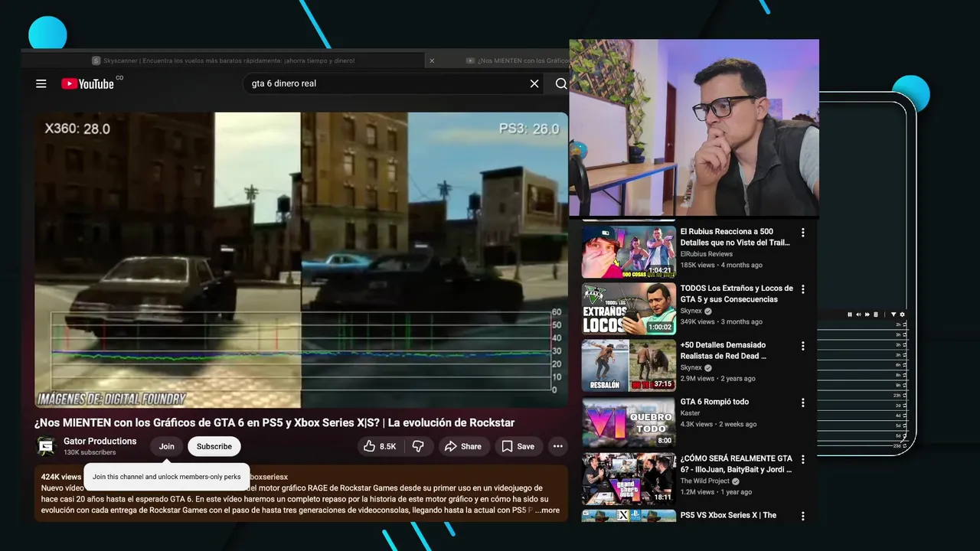Click repeat icon on the 23d row
This screenshot has width=980, height=551.
[x=905, y=445]
